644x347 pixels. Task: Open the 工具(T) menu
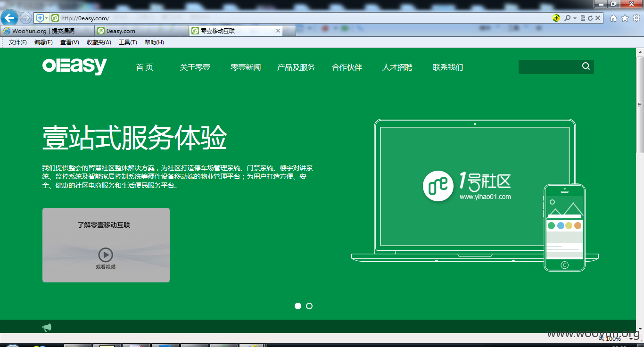(128, 42)
